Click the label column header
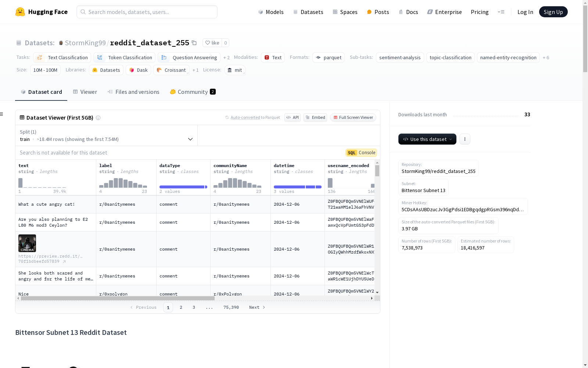Screen dimensions: 588x368 (105, 166)
